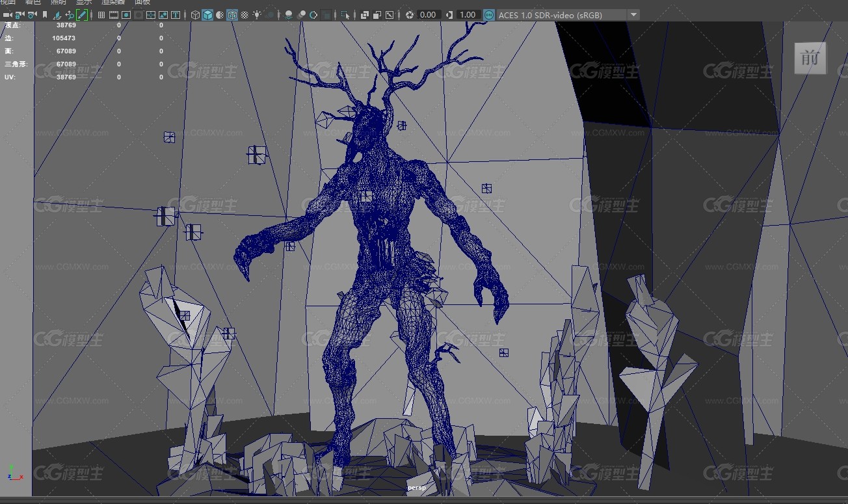Click the persp camera name label
848x504 pixels.
(x=416, y=487)
